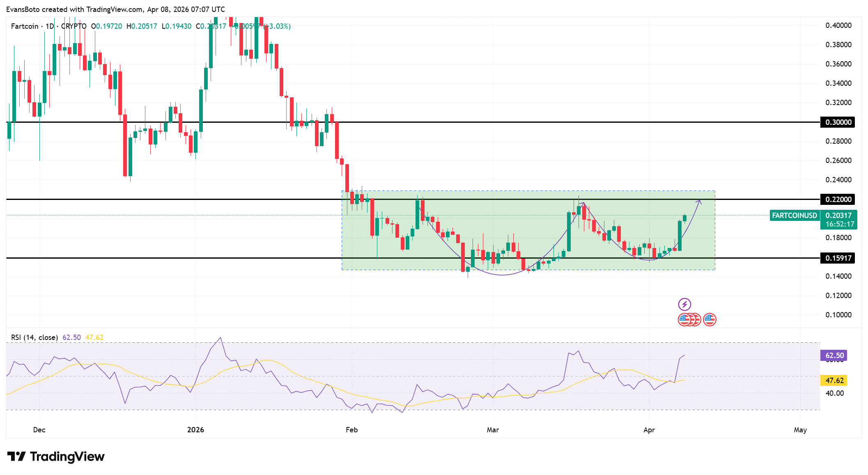Click the purple arrowhead at the projection curve tip
Viewport: 868px width, 475px height.
(x=699, y=201)
